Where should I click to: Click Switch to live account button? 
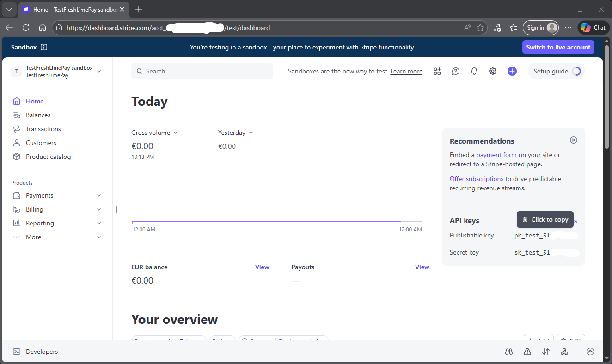(x=558, y=47)
